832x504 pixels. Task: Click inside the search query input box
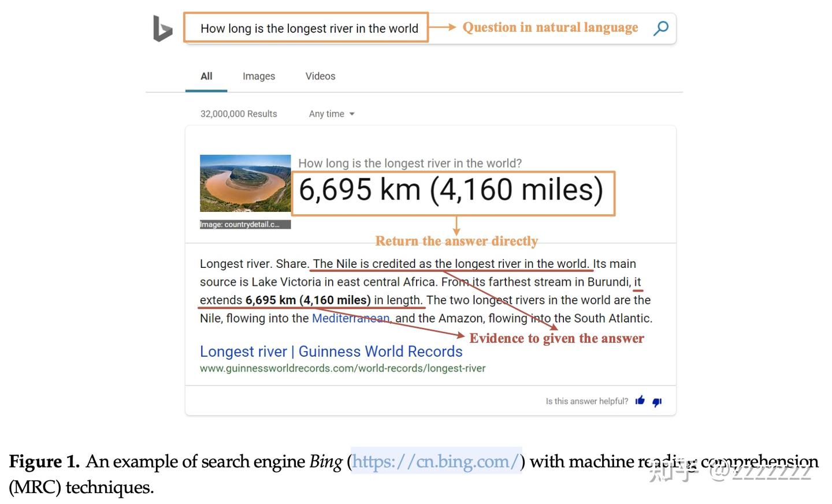[306, 28]
